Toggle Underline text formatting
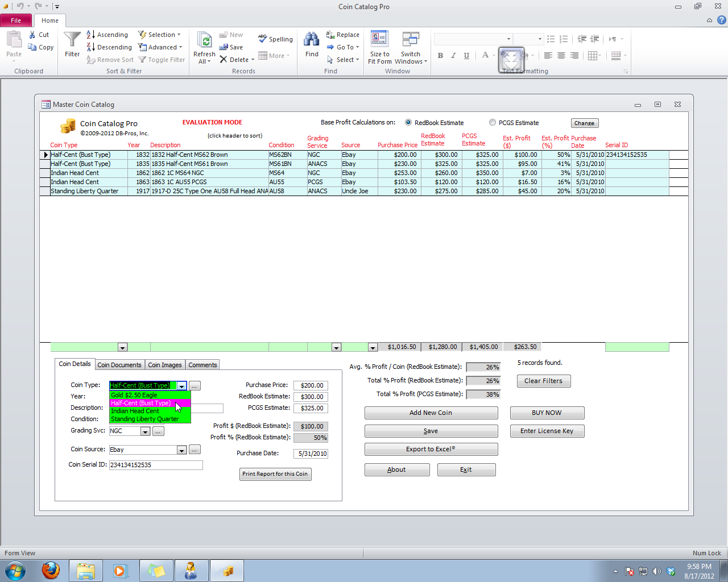 coord(466,55)
